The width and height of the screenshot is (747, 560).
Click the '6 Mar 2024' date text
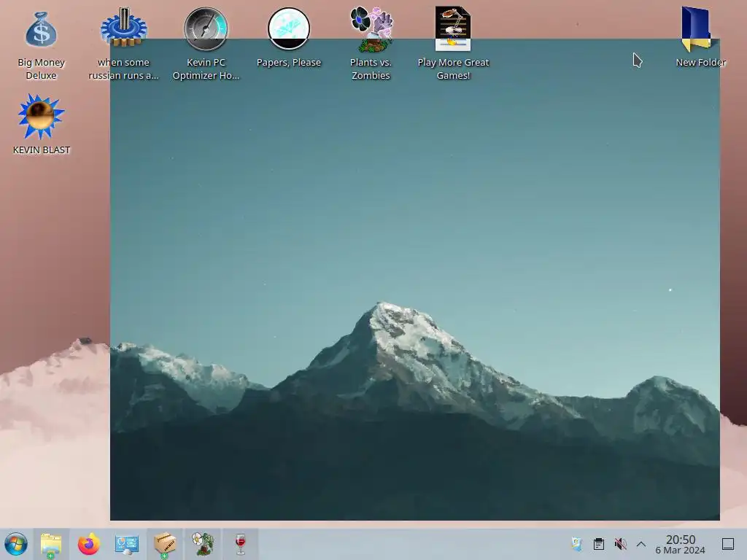pyautogui.click(x=681, y=551)
